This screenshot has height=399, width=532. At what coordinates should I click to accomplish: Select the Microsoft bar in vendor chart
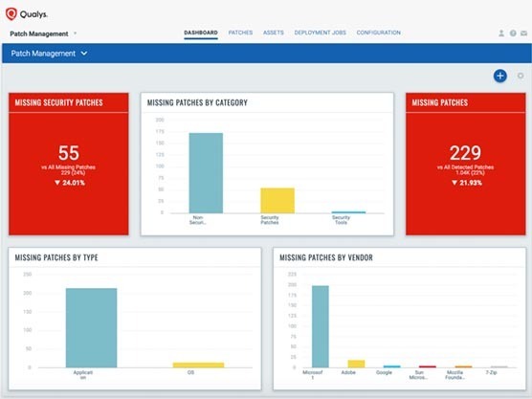point(321,326)
